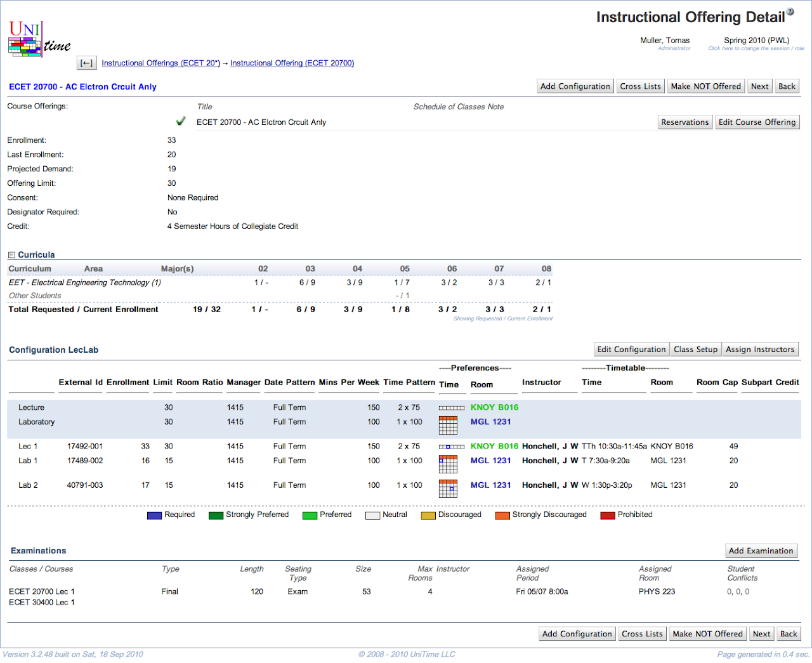This screenshot has height=663, width=812.
Task: Click the Prohibited red legend swatch
Action: (608, 515)
